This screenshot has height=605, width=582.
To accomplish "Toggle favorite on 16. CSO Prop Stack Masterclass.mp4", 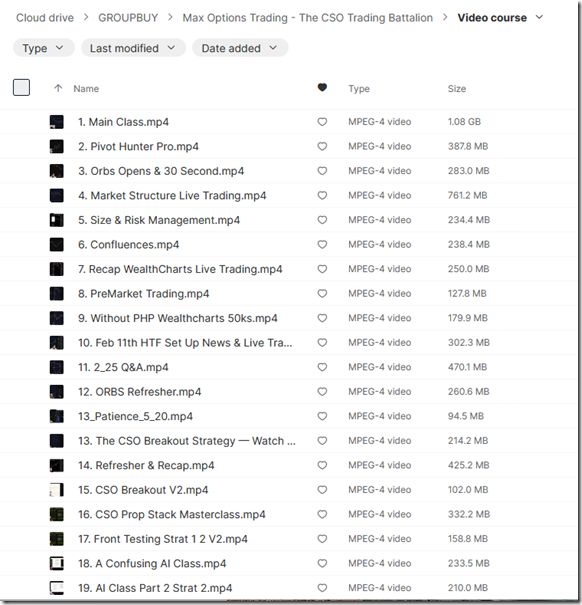I will tap(322, 514).
